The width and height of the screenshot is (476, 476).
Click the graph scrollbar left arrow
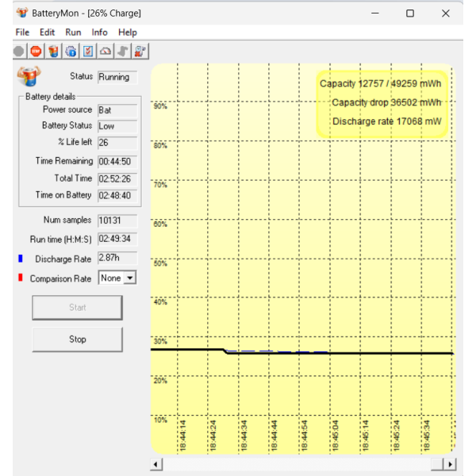156,464
